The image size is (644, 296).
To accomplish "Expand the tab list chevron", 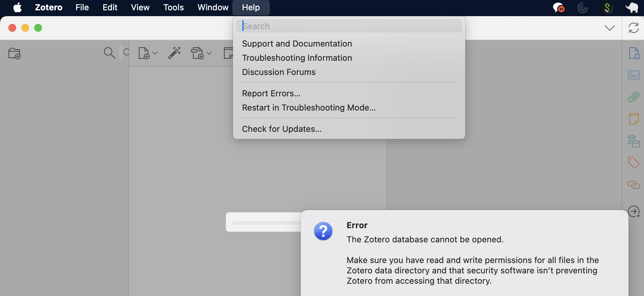I will tap(610, 28).
